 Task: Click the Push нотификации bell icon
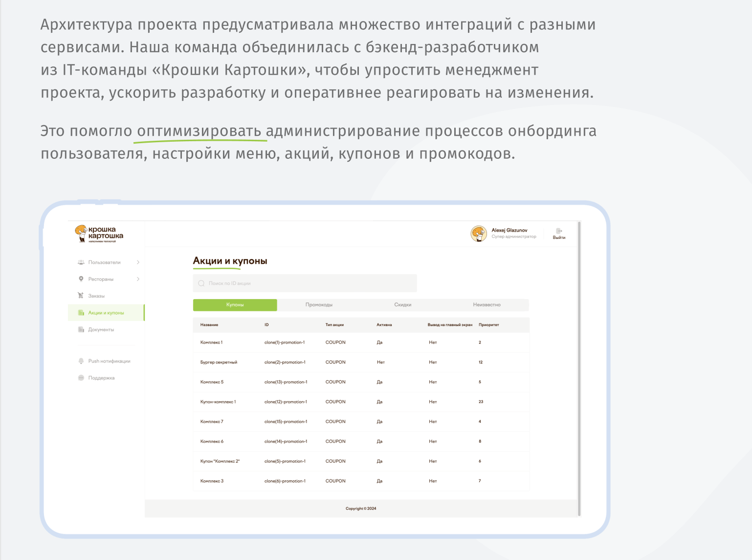(x=81, y=361)
